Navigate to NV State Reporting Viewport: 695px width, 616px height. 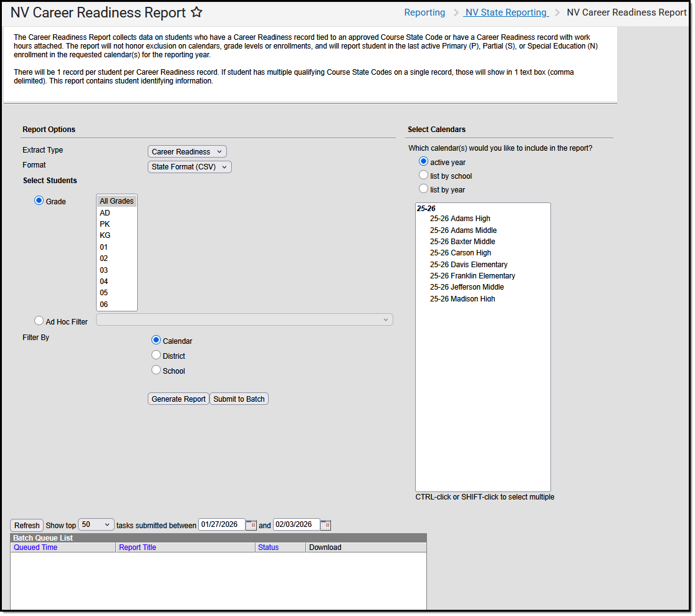point(506,12)
